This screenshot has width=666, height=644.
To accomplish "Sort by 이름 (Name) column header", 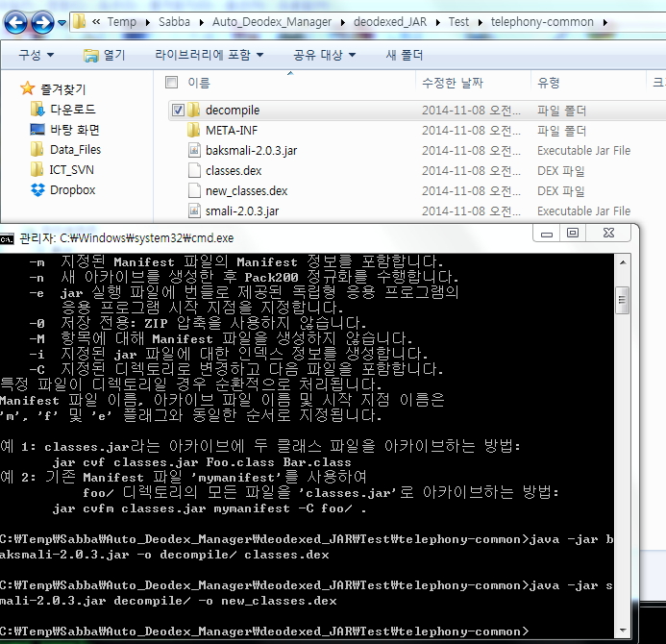I will tap(199, 83).
